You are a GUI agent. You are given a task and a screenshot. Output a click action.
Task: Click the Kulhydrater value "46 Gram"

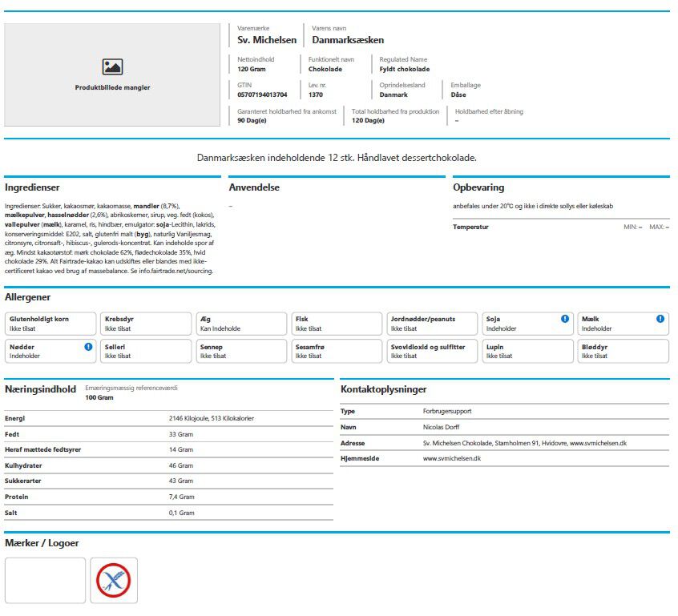[x=181, y=465]
